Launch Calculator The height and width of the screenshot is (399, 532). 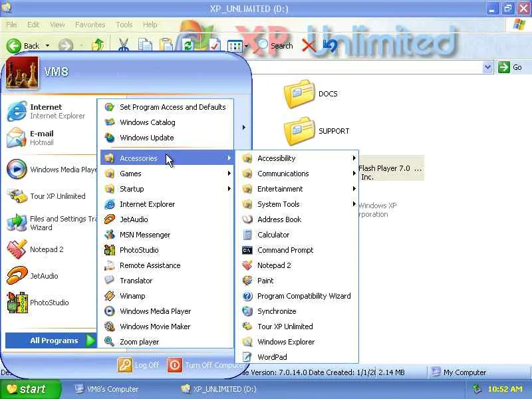(x=297, y=235)
